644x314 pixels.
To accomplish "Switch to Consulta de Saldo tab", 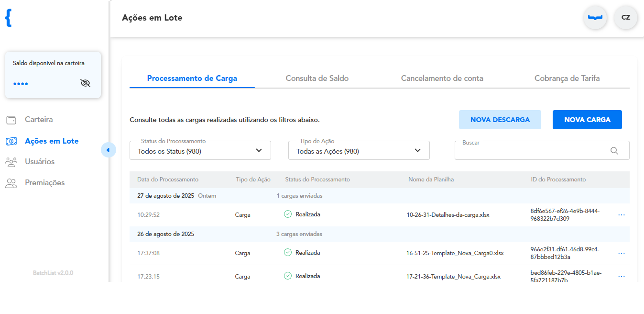I will (317, 78).
